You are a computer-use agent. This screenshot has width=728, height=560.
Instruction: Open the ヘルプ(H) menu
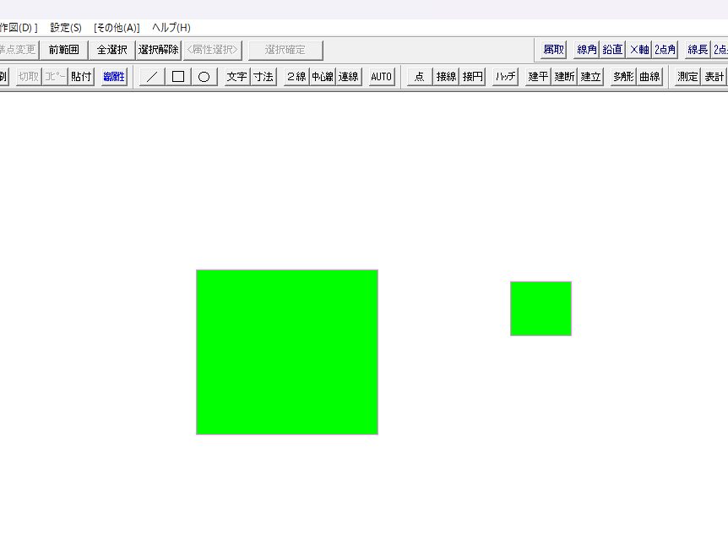click(x=171, y=27)
